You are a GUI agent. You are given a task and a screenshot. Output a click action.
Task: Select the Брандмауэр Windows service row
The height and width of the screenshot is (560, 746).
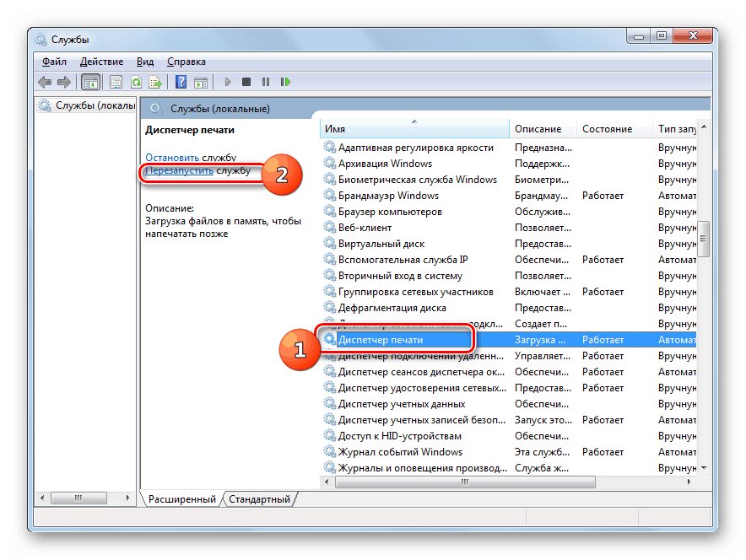tap(388, 196)
